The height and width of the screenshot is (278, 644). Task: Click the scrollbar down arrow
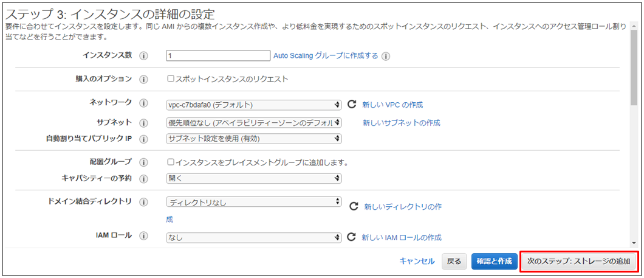(634, 243)
